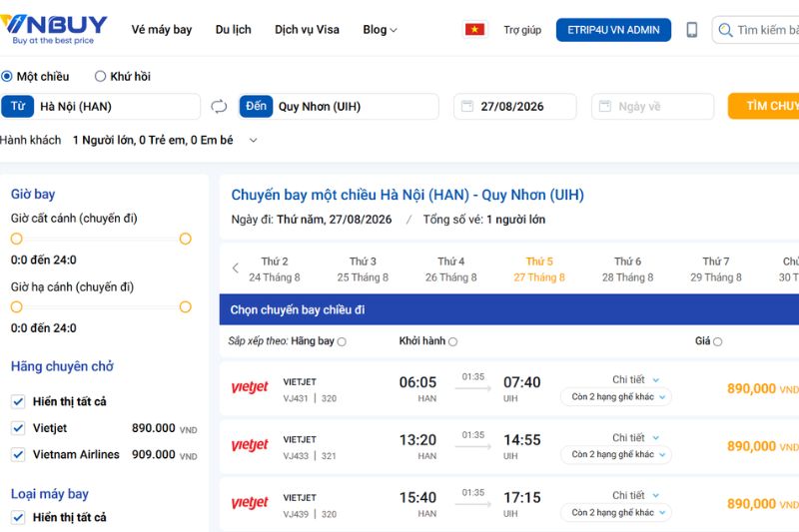Image resolution: width=799 pixels, height=532 pixels.
Task: Select Thứ 7 29 Tháng 8 date tab
Action: [716, 269]
